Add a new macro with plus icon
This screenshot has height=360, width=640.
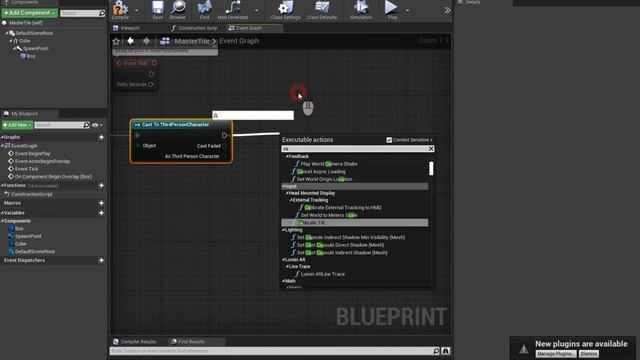101,203
